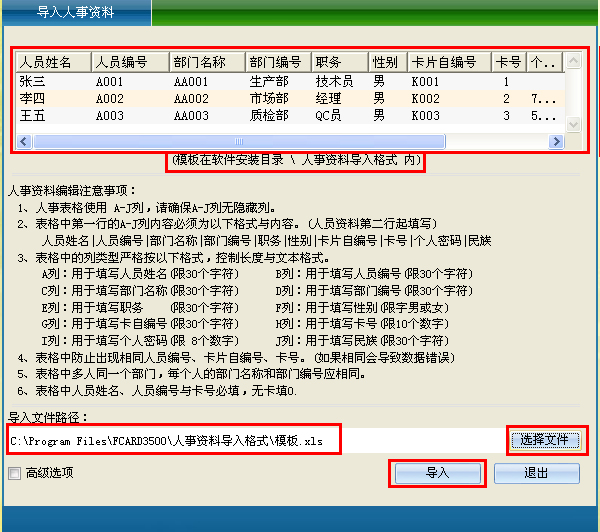Screen dimensions: 600x532
Task: Click the 质检部 cell
Action: click(269, 116)
